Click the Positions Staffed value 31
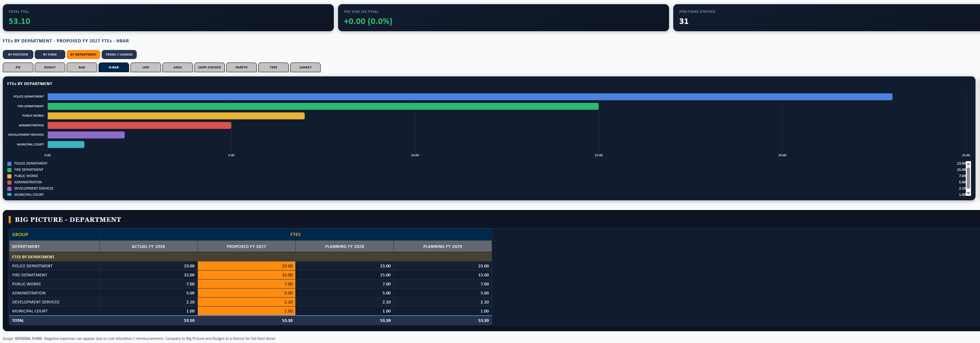 tap(684, 21)
